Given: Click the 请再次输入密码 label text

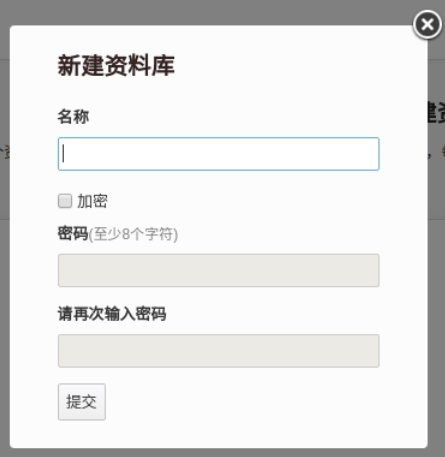Looking at the screenshot, I should 112,314.
